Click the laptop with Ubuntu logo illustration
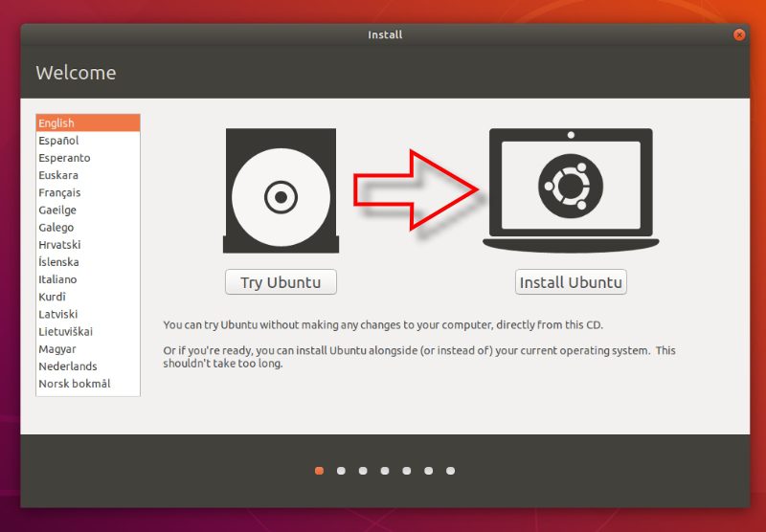The image size is (766, 532). (x=571, y=190)
